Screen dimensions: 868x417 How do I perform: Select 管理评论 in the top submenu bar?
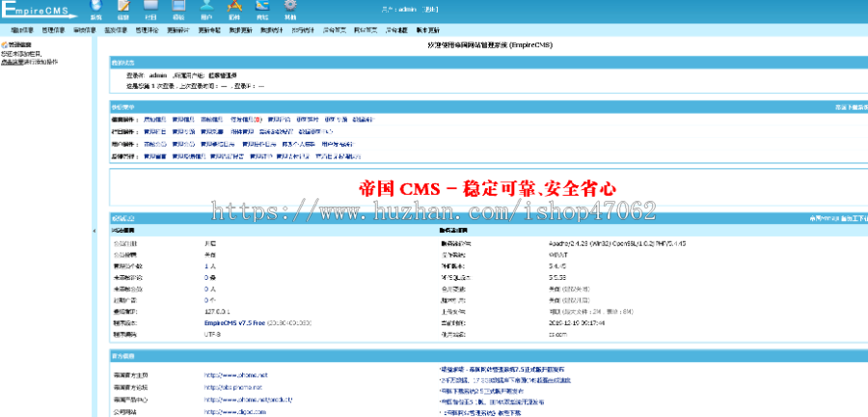pyautogui.click(x=148, y=30)
